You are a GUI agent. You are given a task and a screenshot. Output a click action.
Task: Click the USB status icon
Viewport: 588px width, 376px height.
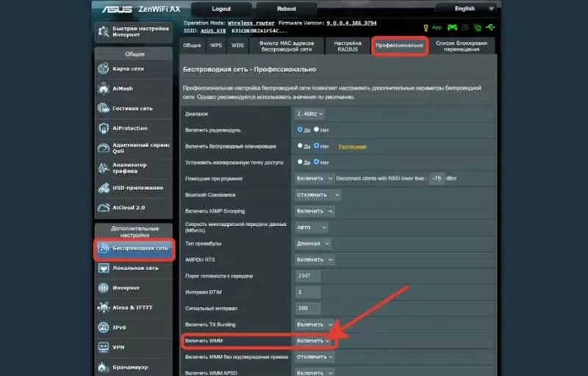tap(490, 27)
